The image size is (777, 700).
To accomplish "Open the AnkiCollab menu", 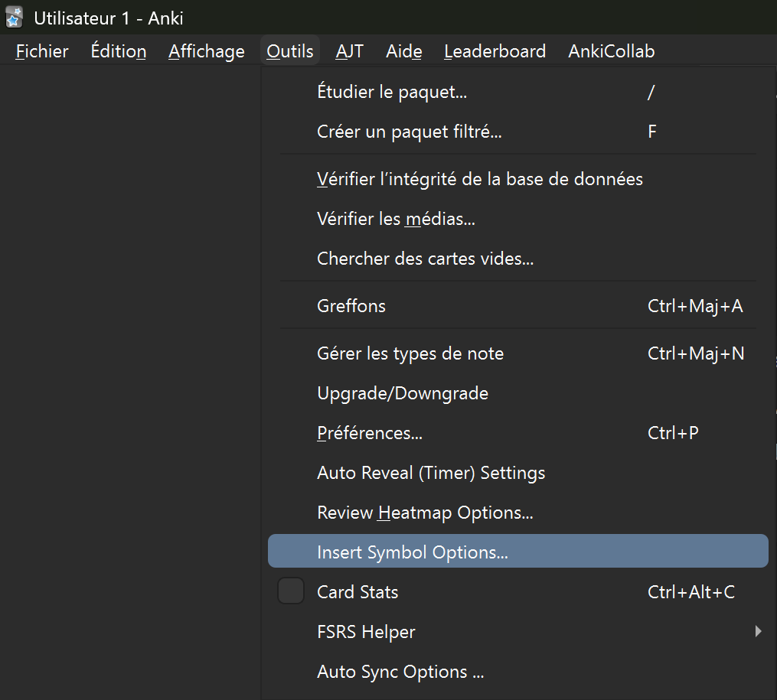I will pos(611,51).
